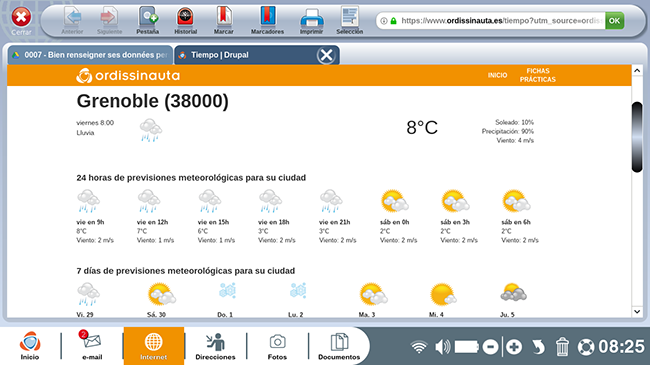The image size is (650, 365).
Task: Click the vie en 21h rain icon
Action: click(x=331, y=201)
